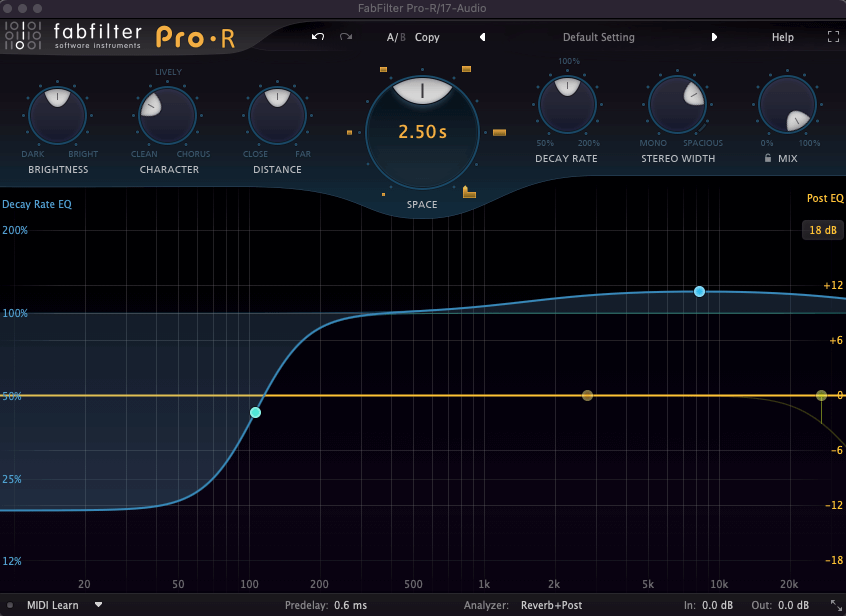This screenshot has height=616, width=846.
Task: Switch the A/B state
Action: point(395,37)
